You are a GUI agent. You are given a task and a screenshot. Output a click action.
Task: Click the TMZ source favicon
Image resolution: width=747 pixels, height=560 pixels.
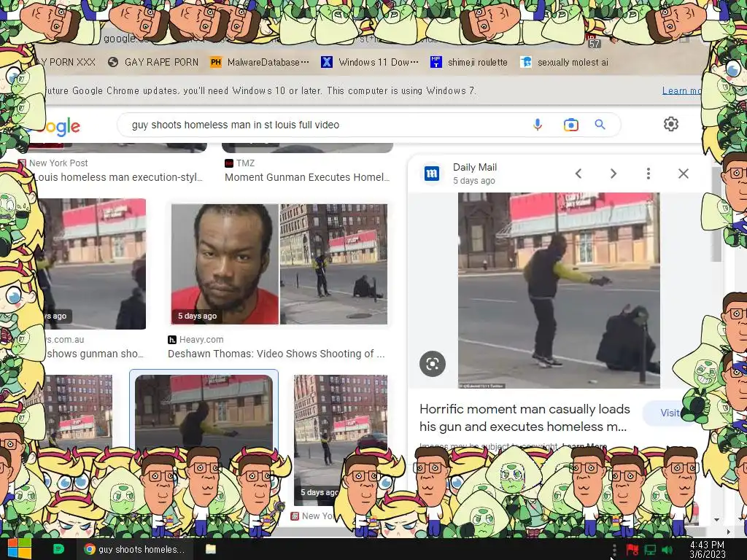point(228,163)
